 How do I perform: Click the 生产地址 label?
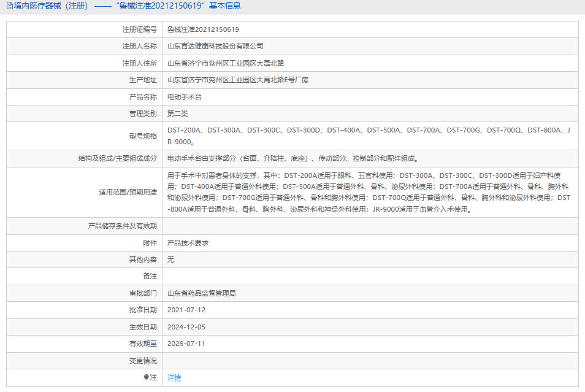tap(143, 80)
